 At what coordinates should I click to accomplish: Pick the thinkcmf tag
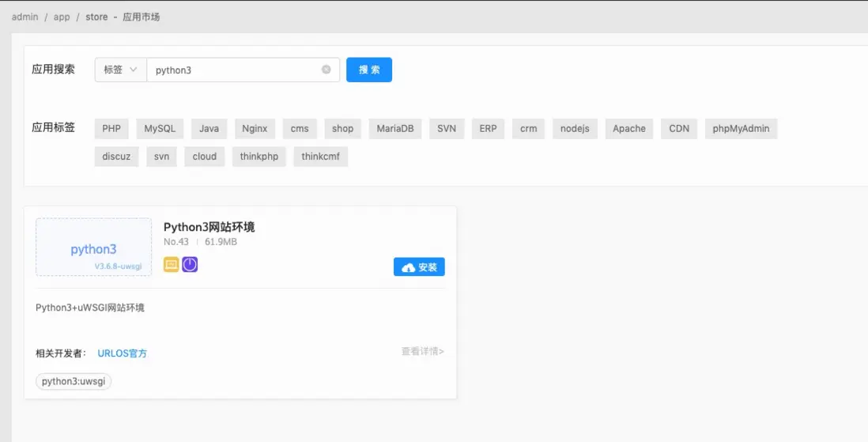[320, 157]
